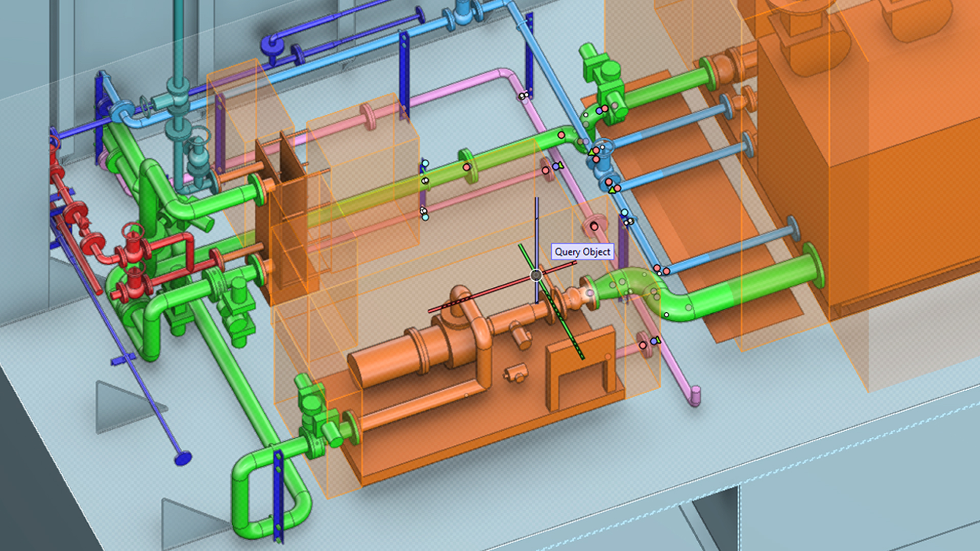
Task: Pick the blue rod's ball end
Action: click(x=183, y=458)
